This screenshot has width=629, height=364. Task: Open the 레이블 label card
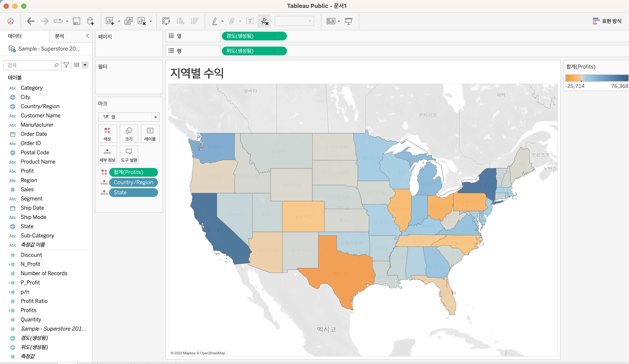click(x=150, y=134)
